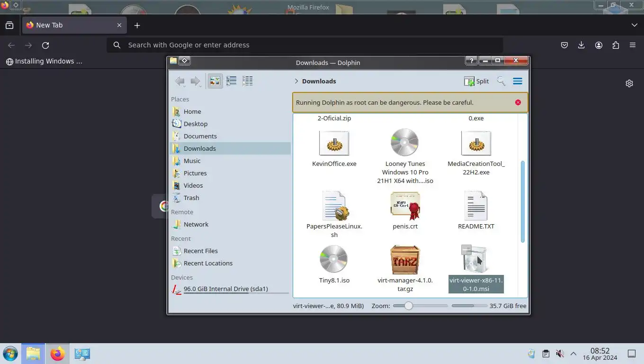Click the 0.exe file name
This screenshot has width=644, height=364.
click(476, 118)
